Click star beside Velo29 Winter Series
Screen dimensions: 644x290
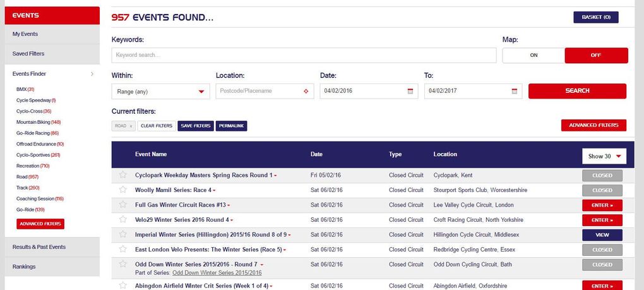(x=123, y=220)
